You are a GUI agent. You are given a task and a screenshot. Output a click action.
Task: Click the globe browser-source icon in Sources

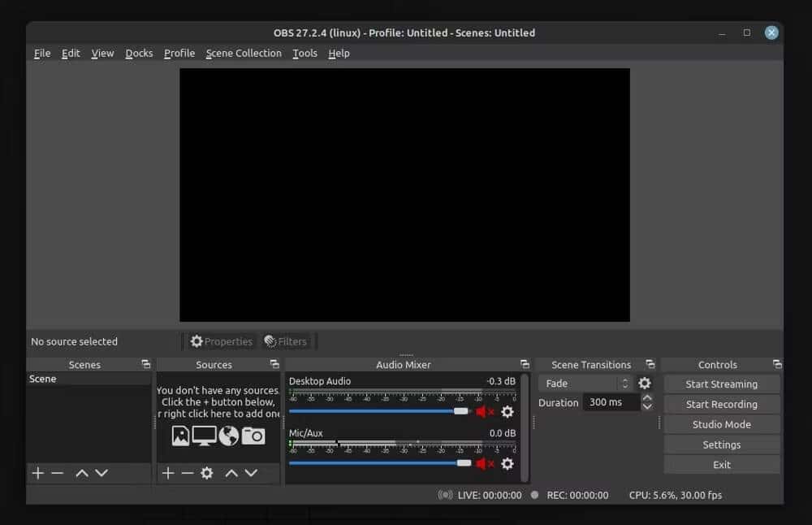(229, 436)
